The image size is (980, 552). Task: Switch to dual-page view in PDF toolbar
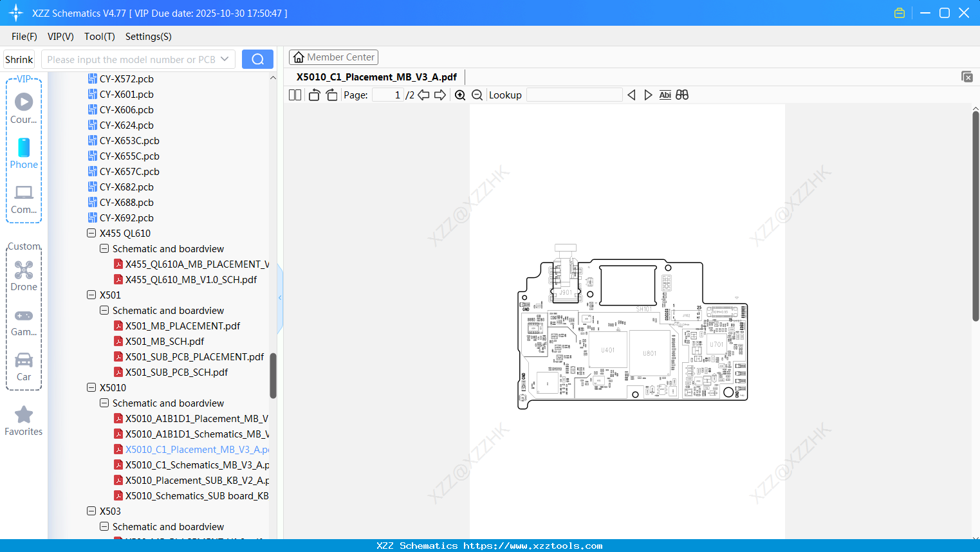294,95
